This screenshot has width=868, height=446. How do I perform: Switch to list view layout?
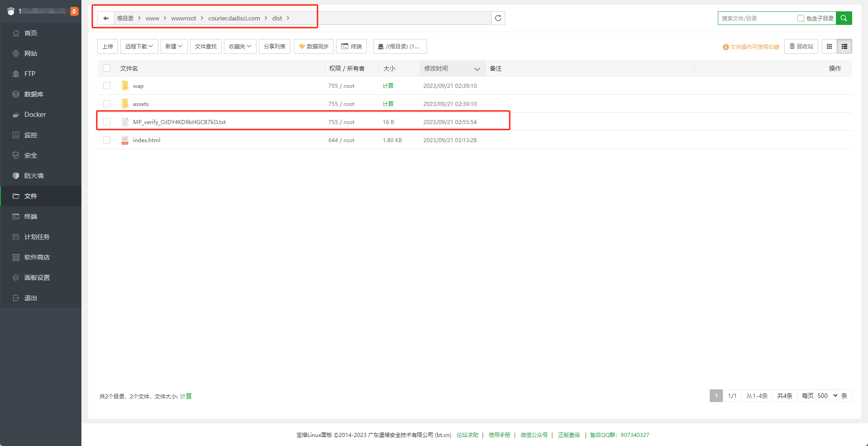click(844, 46)
